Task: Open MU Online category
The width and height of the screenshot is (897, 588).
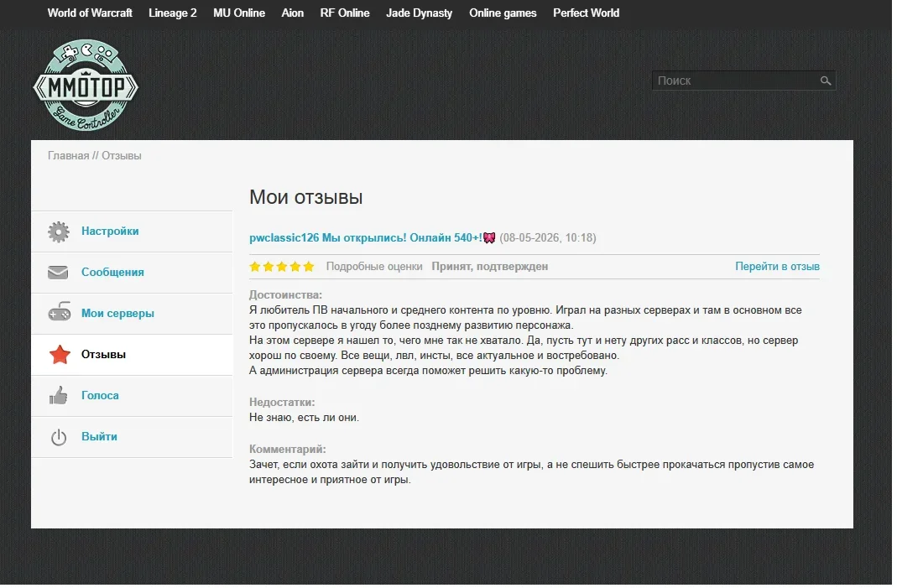Action: click(240, 13)
